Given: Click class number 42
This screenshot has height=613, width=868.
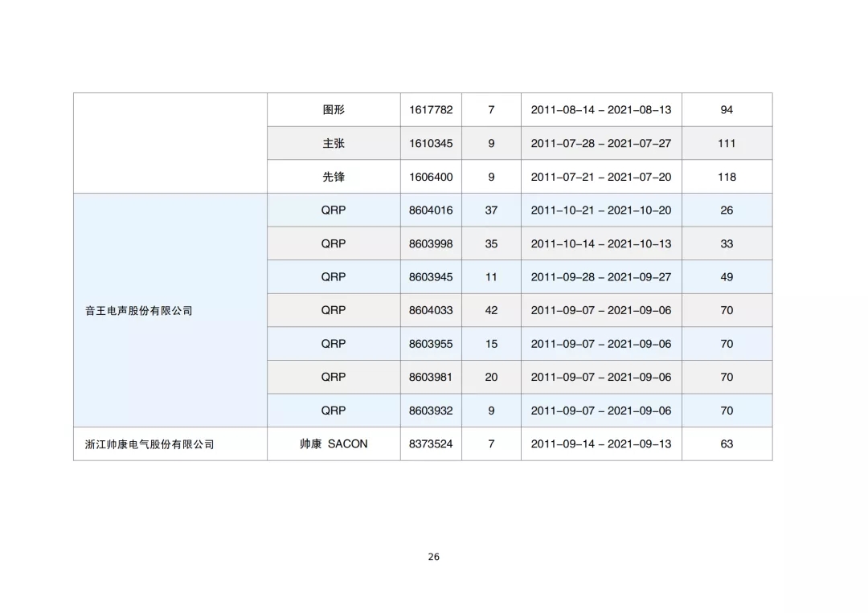Looking at the screenshot, I should (491, 310).
